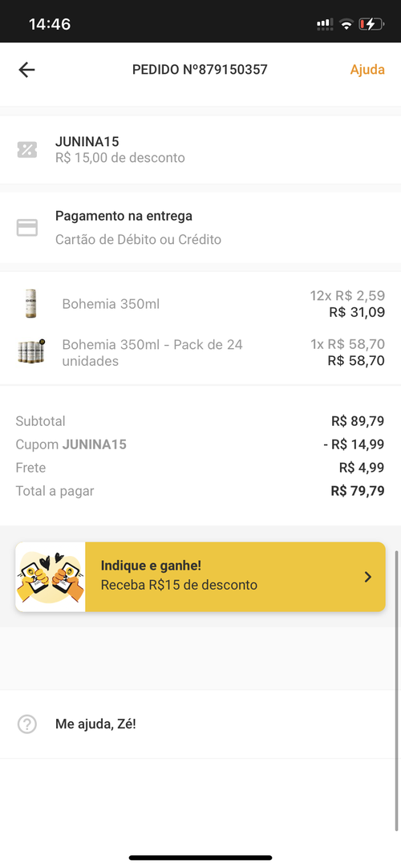Click the vertical scrollbar on the right
The height and width of the screenshot is (868, 401).
click(x=397, y=691)
